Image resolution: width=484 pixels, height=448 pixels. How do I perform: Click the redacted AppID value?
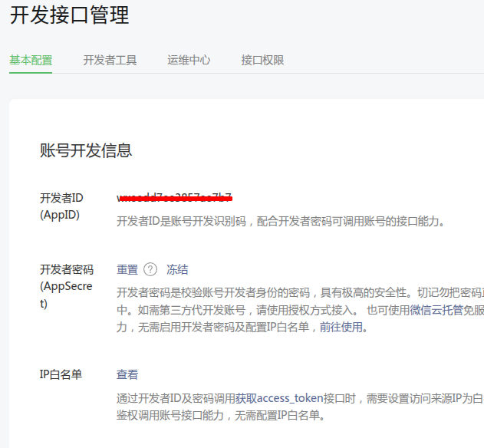pyautogui.click(x=174, y=198)
